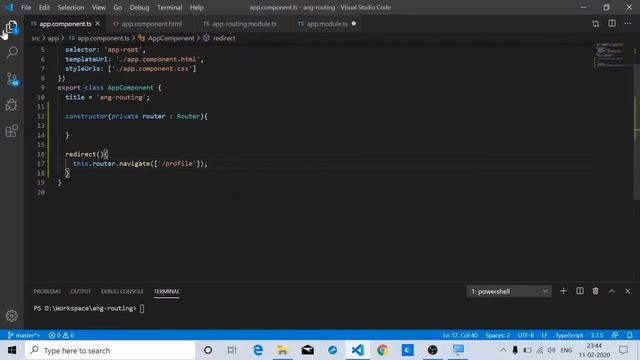Open Microsoft Edge from taskbar
Image resolution: width=640 pixels, height=360 pixels.
[258, 350]
